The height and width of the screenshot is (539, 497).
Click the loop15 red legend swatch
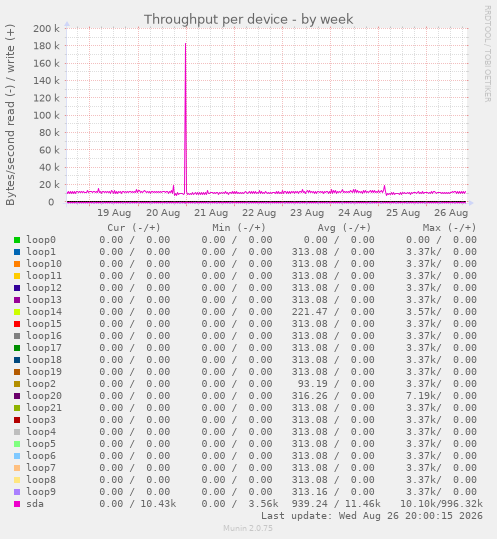click(x=17, y=324)
